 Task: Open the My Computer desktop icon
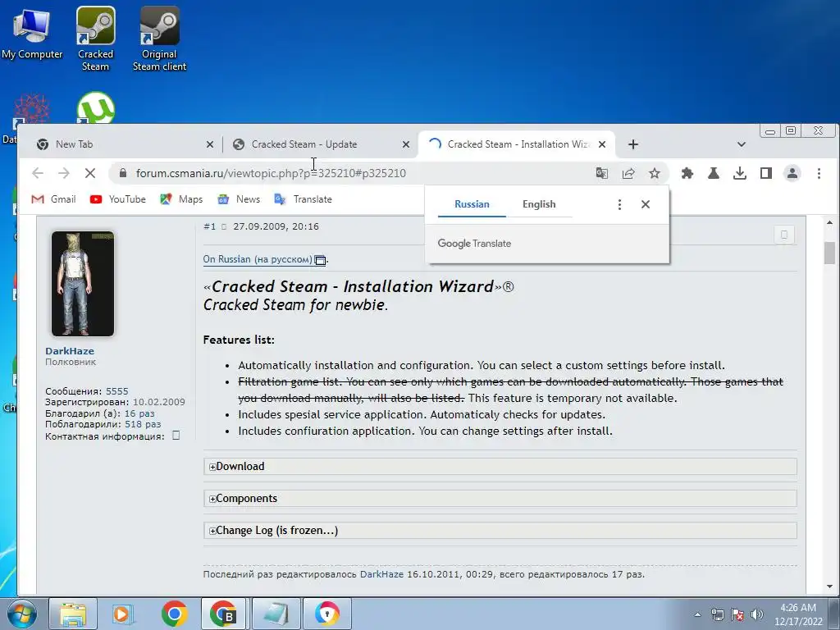tap(32, 33)
